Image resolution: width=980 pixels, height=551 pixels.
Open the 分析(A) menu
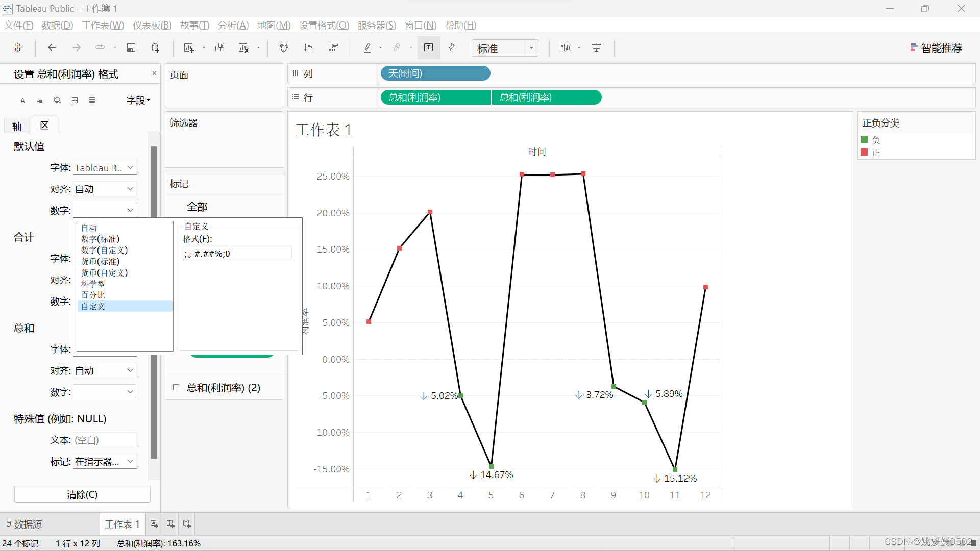click(x=233, y=25)
